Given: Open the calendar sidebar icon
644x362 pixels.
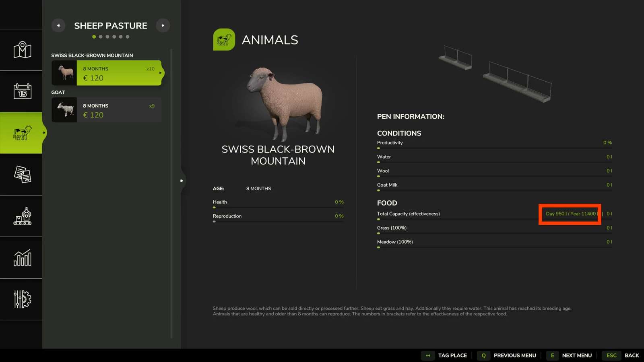Looking at the screenshot, I should tap(22, 91).
